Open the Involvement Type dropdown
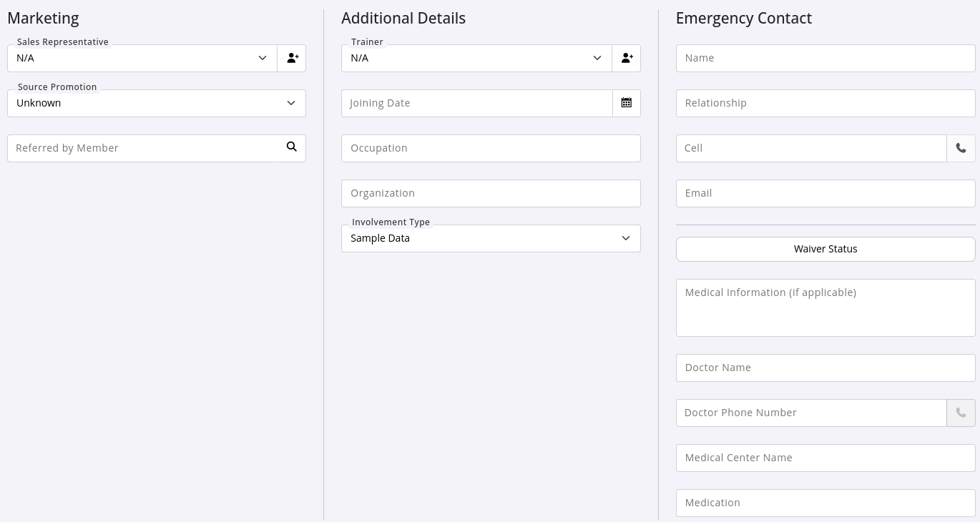This screenshot has height=522, width=980. [491, 238]
